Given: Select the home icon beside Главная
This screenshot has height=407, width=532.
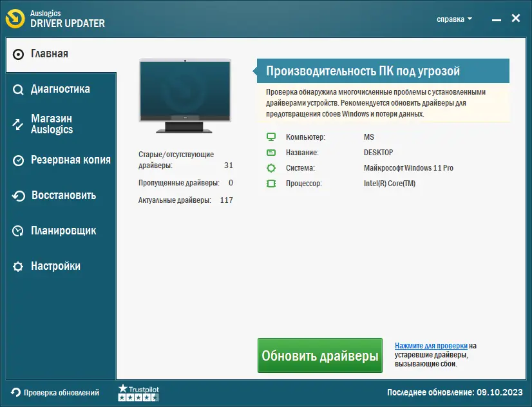Looking at the screenshot, I should click(19, 54).
